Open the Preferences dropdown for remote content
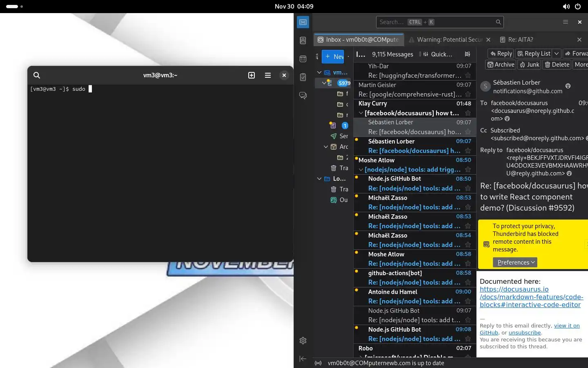This screenshot has width=588, height=368. tap(515, 263)
